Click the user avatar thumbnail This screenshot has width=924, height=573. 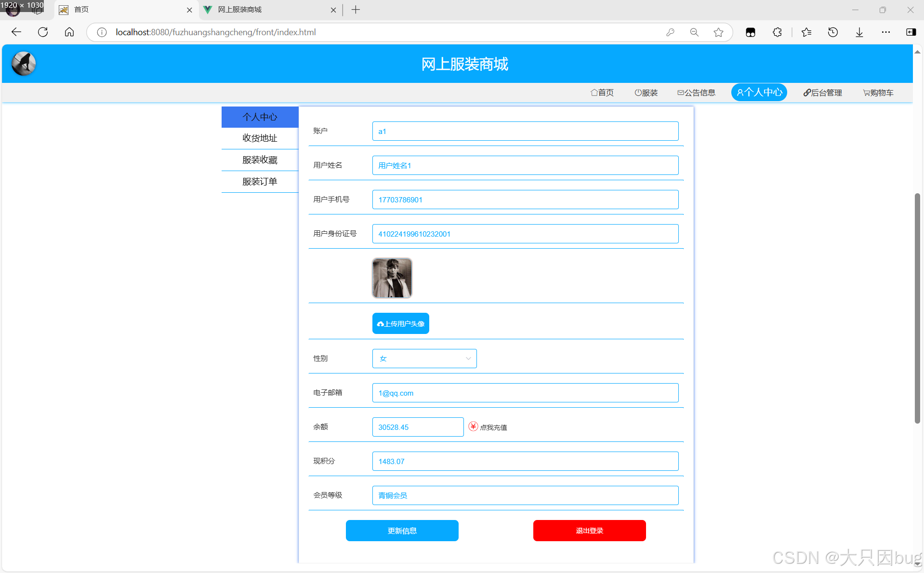tap(392, 278)
